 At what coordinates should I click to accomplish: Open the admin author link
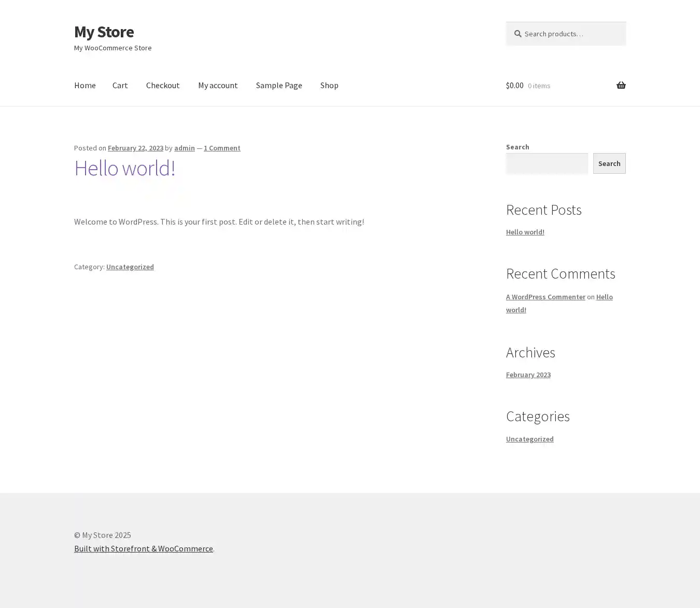pyautogui.click(x=184, y=148)
